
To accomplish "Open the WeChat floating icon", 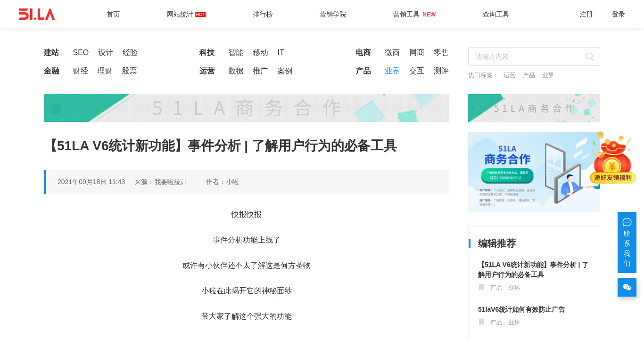I will point(627,287).
